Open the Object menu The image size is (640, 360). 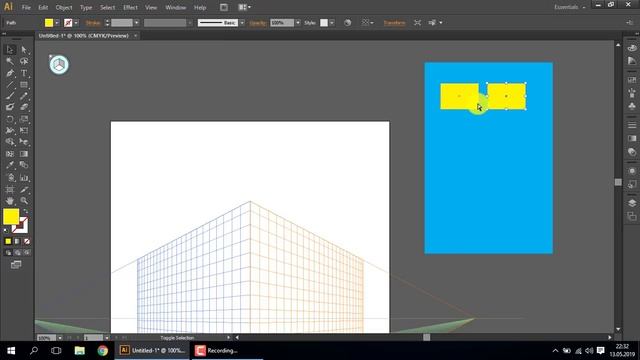64,7
